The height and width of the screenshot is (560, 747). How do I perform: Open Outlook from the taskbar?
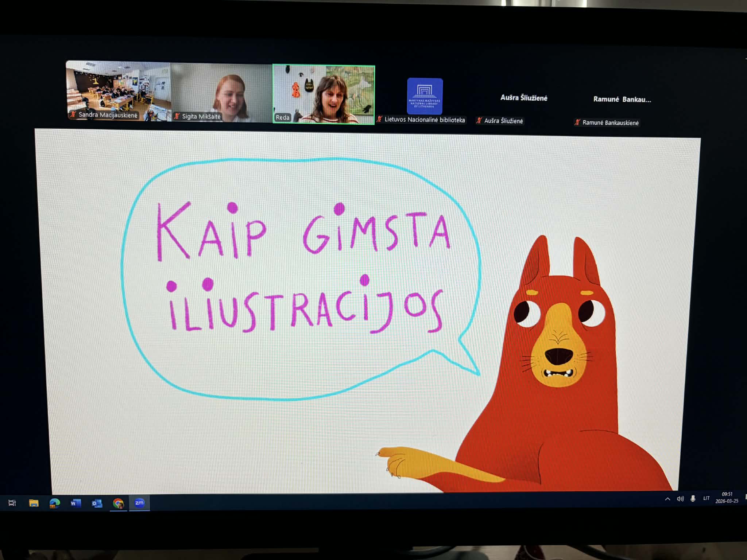click(97, 503)
